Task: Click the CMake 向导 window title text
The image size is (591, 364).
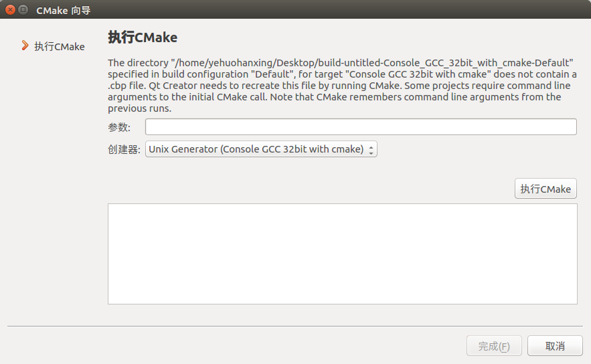Action: [x=63, y=9]
